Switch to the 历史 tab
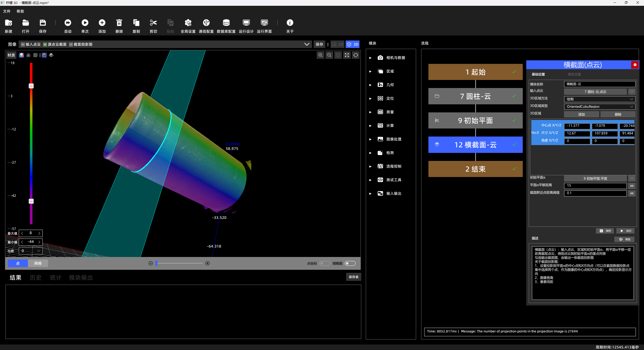The height and width of the screenshot is (350, 644). click(x=35, y=278)
